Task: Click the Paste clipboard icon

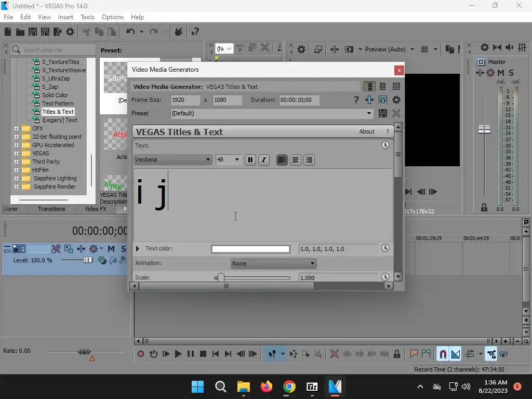Action: coord(112,32)
